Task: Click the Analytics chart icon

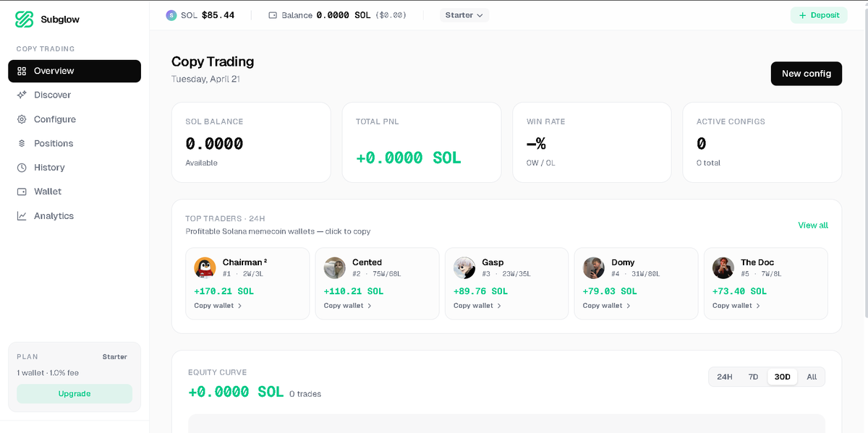Action: [22, 215]
